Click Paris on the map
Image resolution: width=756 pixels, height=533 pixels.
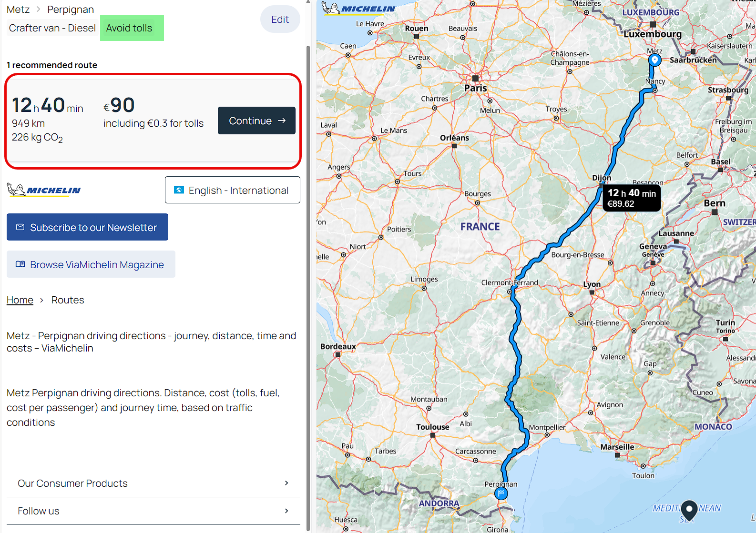pyautogui.click(x=476, y=88)
